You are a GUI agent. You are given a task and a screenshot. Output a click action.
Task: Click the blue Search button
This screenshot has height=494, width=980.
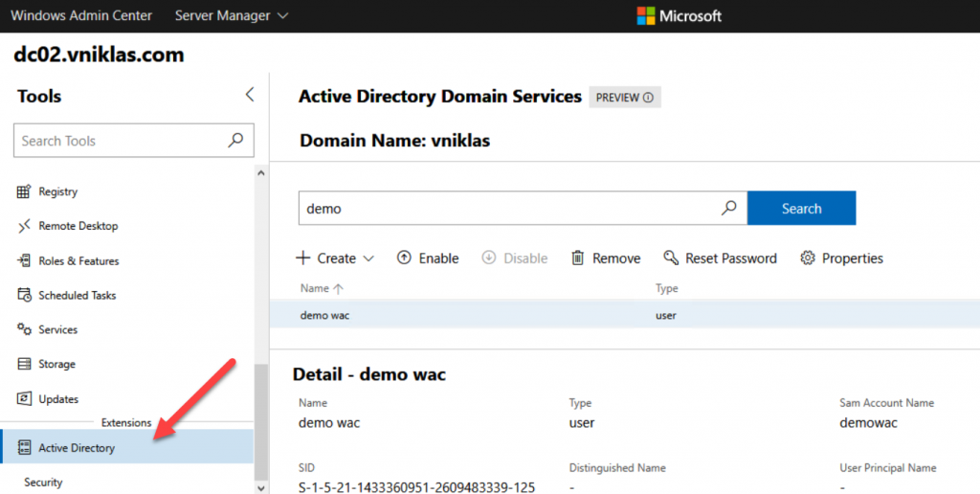tap(801, 209)
